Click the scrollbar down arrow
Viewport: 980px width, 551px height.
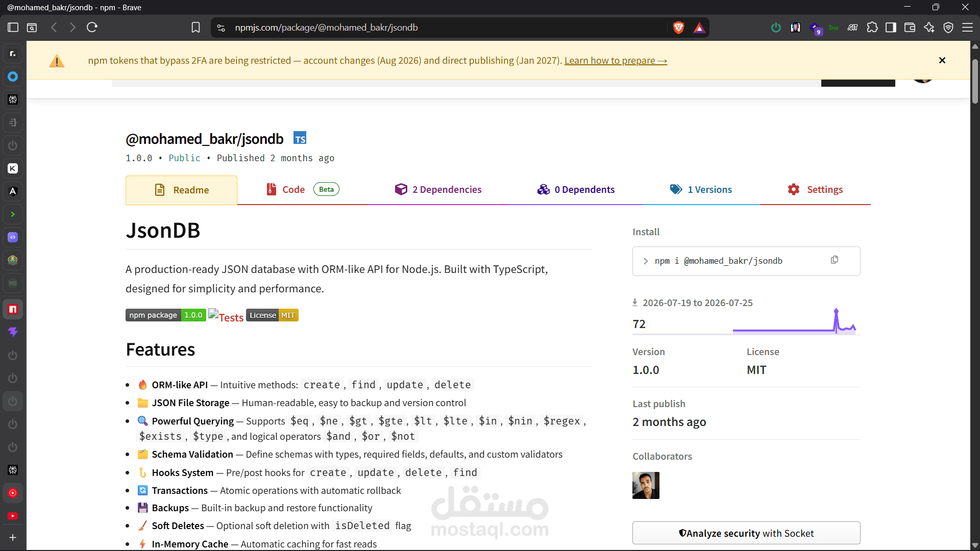click(x=975, y=545)
